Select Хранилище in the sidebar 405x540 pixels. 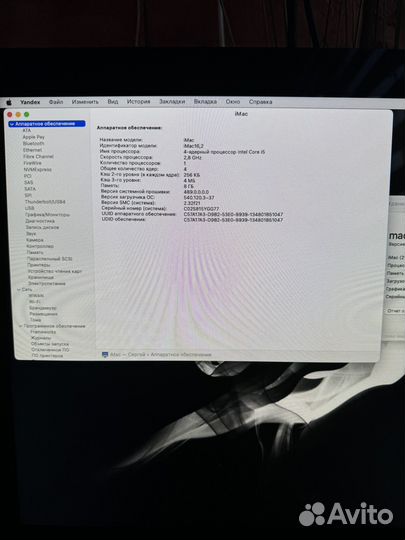point(41,277)
